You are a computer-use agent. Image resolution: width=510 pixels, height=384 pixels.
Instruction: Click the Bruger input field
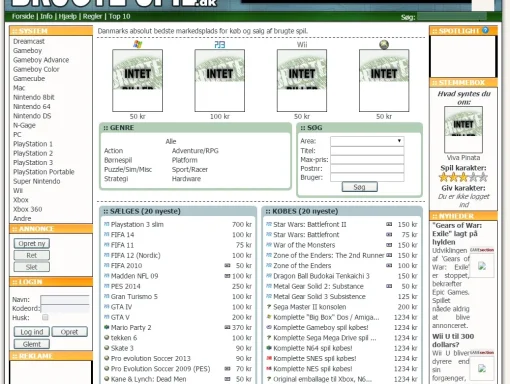click(x=367, y=177)
